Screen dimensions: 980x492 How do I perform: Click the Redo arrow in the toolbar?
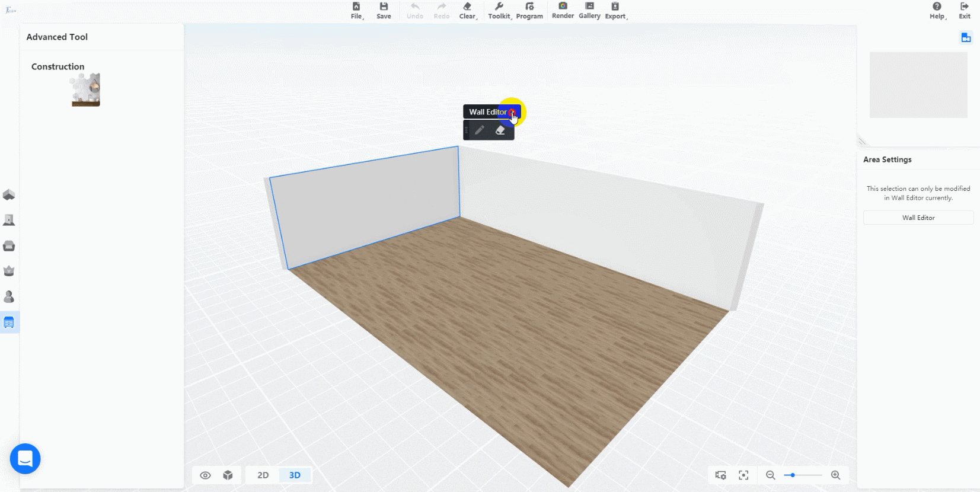click(442, 11)
